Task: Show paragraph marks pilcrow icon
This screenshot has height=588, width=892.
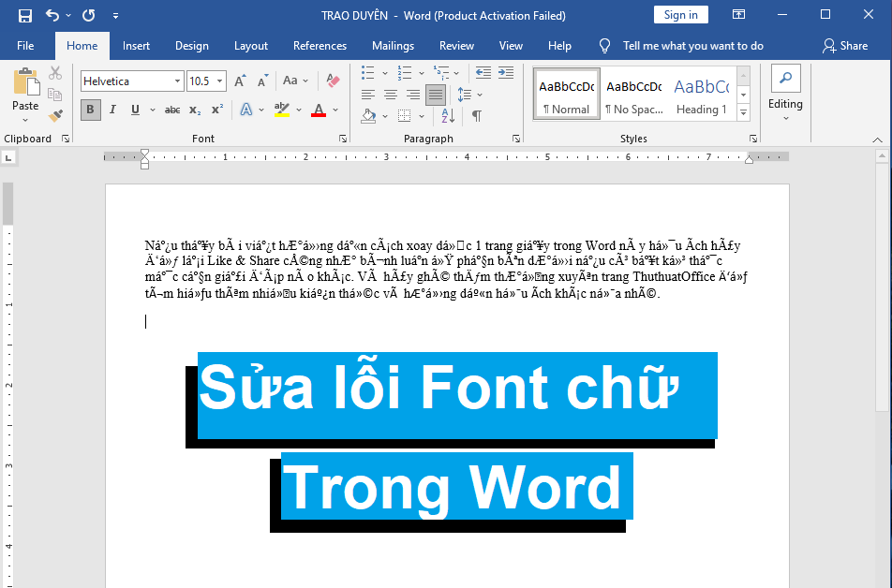Action: (477, 116)
